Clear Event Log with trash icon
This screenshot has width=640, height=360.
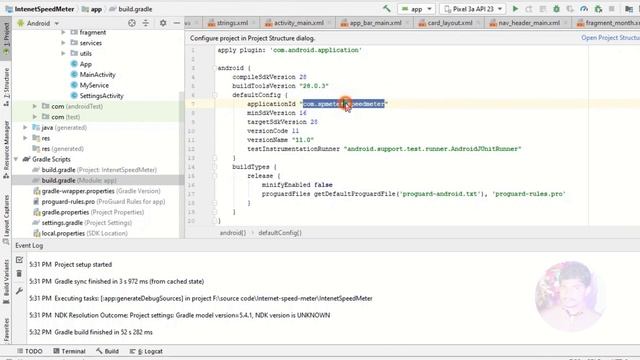click(x=19, y=273)
